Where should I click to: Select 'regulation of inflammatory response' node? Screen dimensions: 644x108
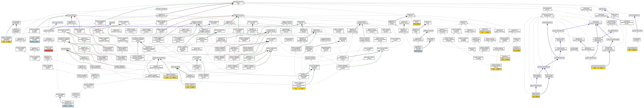[x=418, y=49]
